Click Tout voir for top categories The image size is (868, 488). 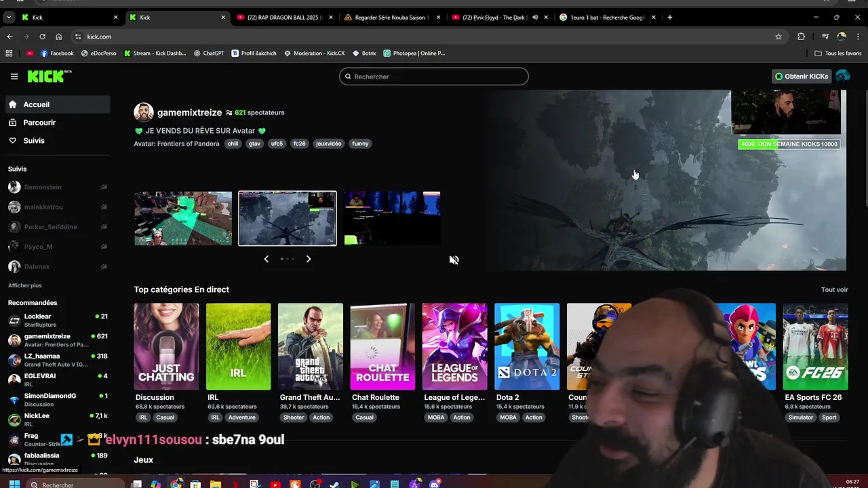coord(834,290)
